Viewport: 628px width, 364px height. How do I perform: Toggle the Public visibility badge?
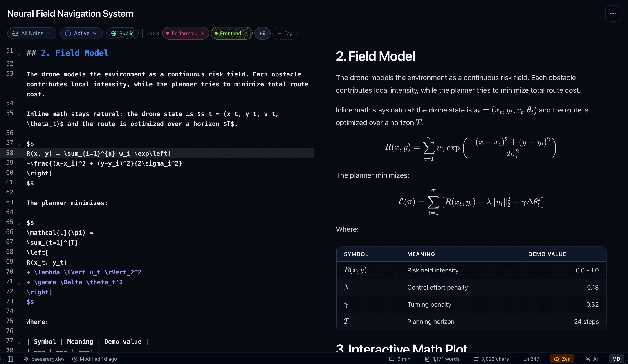[122, 33]
